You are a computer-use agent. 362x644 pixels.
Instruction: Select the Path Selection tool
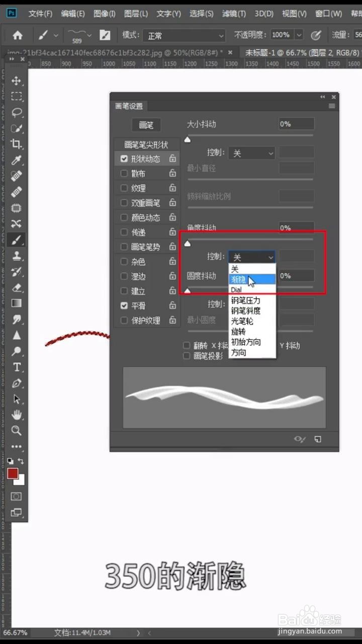click(17, 399)
